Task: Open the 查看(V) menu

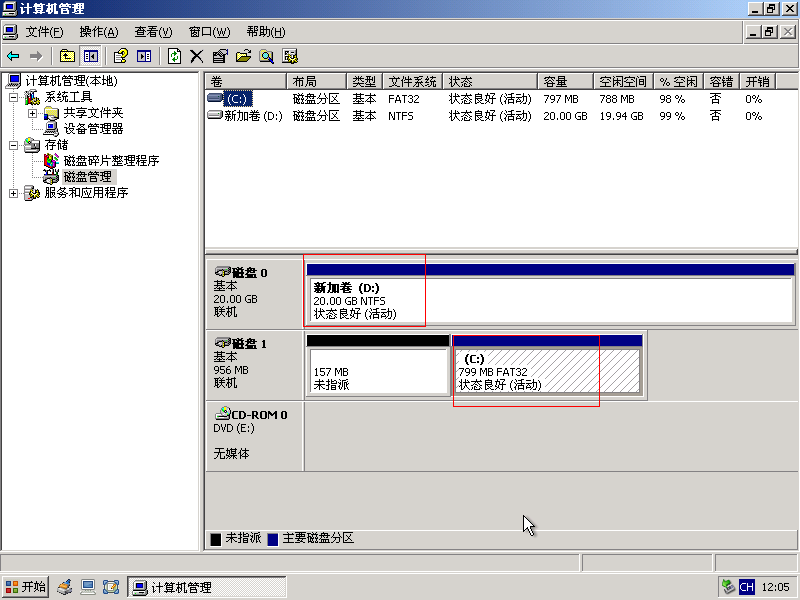Action: (x=154, y=32)
